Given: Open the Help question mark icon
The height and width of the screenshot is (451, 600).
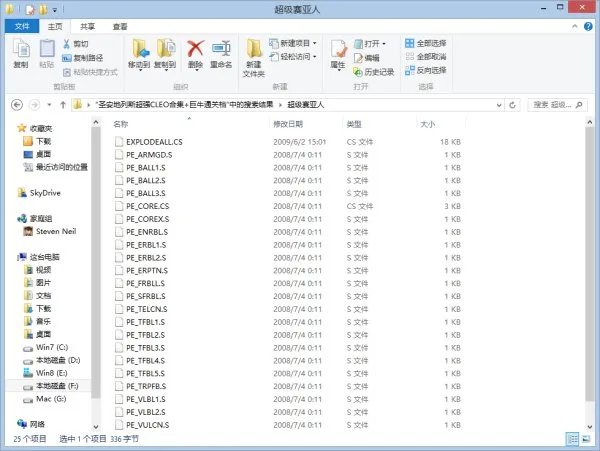Looking at the screenshot, I should coord(588,26).
